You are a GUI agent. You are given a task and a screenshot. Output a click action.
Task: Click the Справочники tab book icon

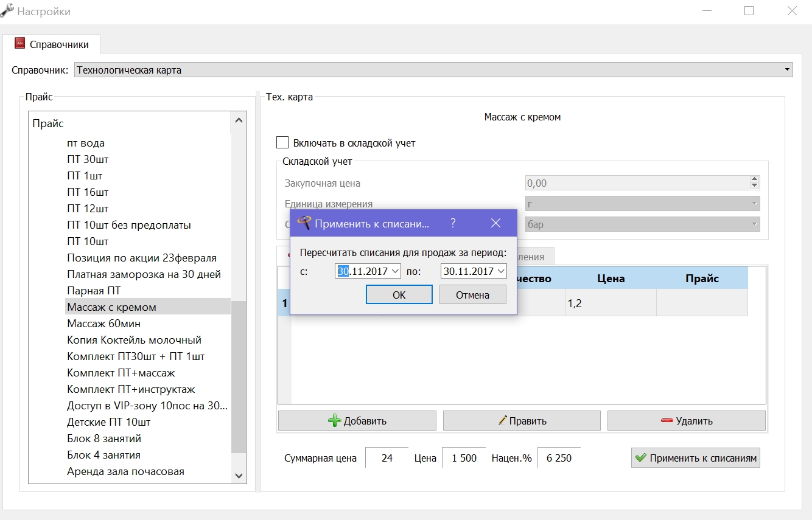click(x=20, y=44)
